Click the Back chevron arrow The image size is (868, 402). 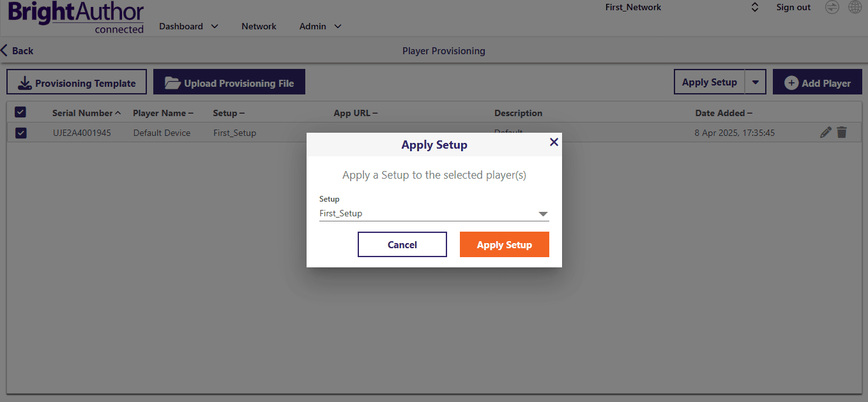tap(5, 50)
